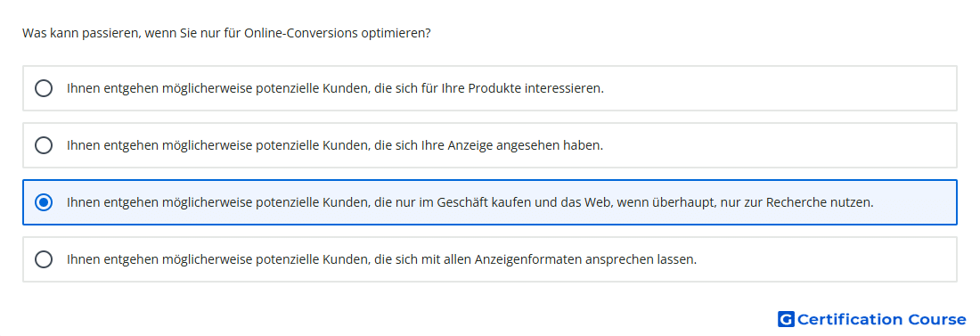Screen dimensions: 980x336
Task: Click the word 'Geschäft' in highlighted answer
Action: [x=458, y=202]
